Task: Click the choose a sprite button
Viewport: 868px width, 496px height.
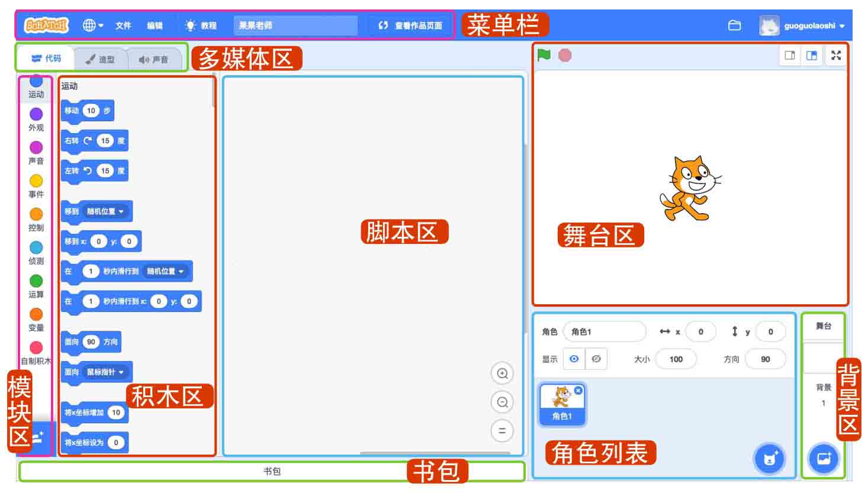Action: coord(769,458)
